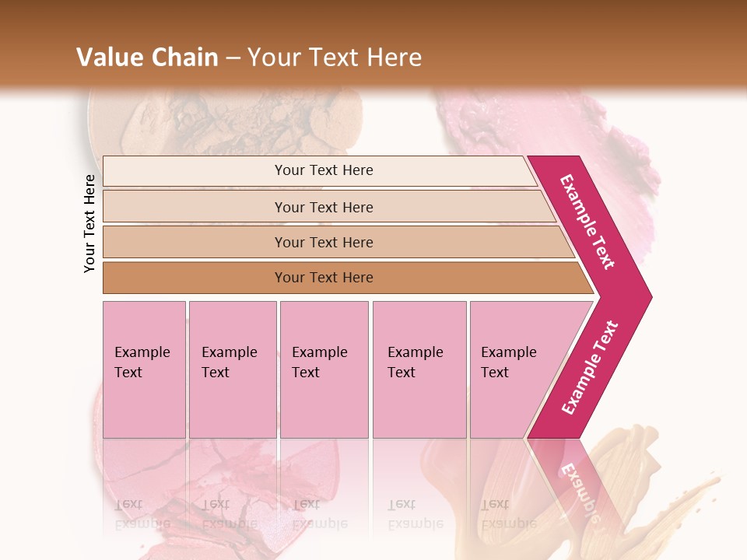Select the fourth pink Example Text box

[x=419, y=369]
